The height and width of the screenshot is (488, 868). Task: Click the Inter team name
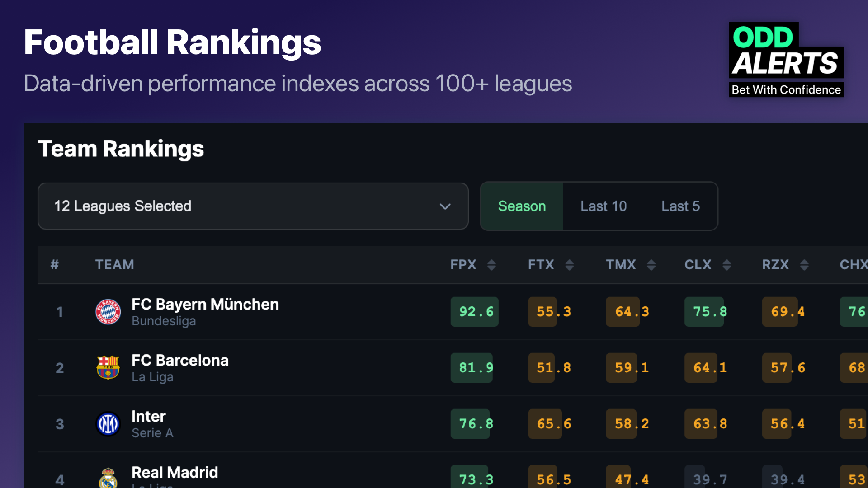click(x=148, y=416)
